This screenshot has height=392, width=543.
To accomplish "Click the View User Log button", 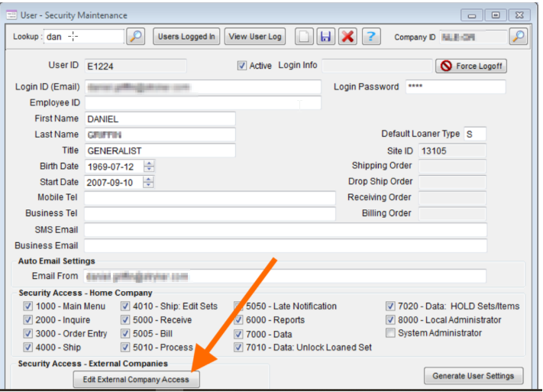I will coord(255,36).
